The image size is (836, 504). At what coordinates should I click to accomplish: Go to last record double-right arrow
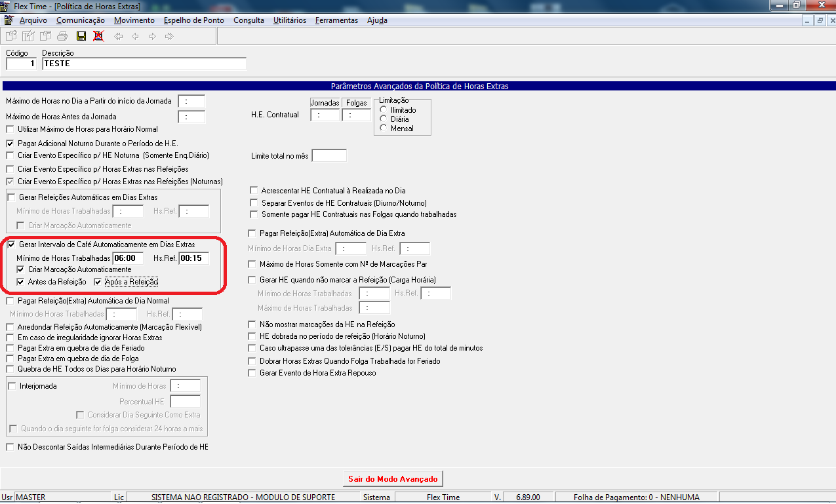click(x=169, y=36)
